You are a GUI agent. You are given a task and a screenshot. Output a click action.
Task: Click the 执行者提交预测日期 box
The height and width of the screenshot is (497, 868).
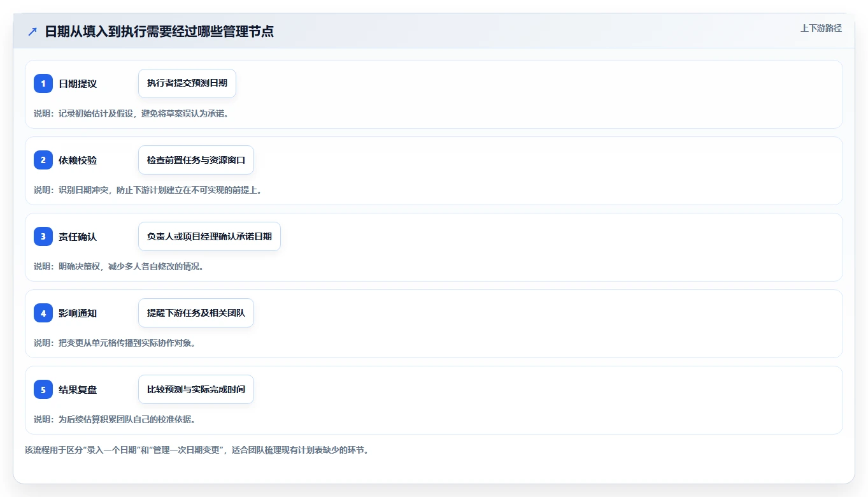pos(187,83)
